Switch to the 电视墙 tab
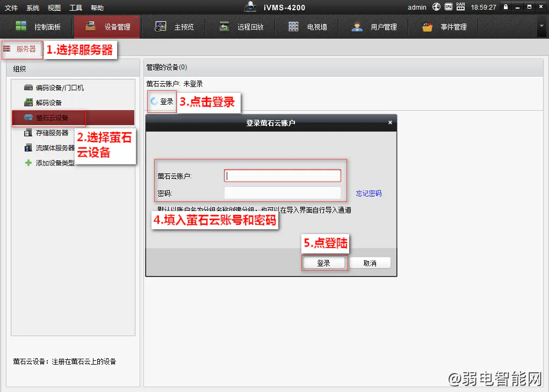549x392 pixels. pos(307,27)
